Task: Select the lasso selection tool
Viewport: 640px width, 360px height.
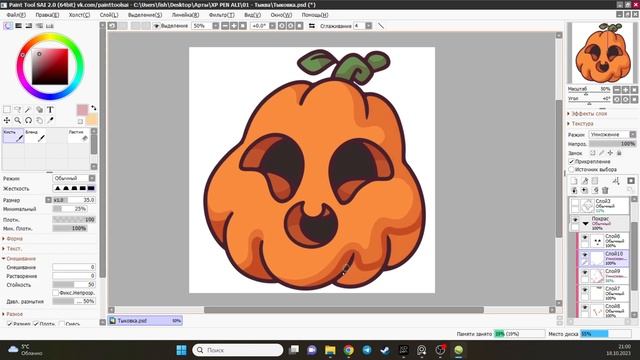Action: point(18,109)
